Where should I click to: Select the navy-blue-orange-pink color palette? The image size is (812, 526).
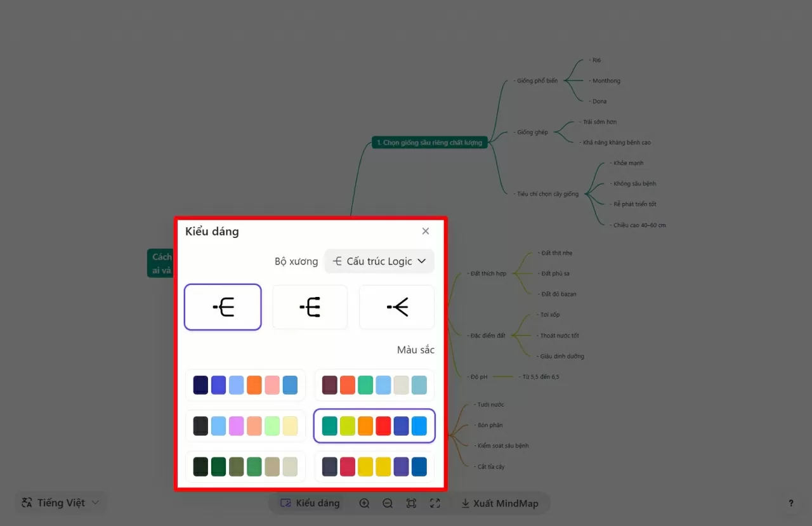(246, 385)
